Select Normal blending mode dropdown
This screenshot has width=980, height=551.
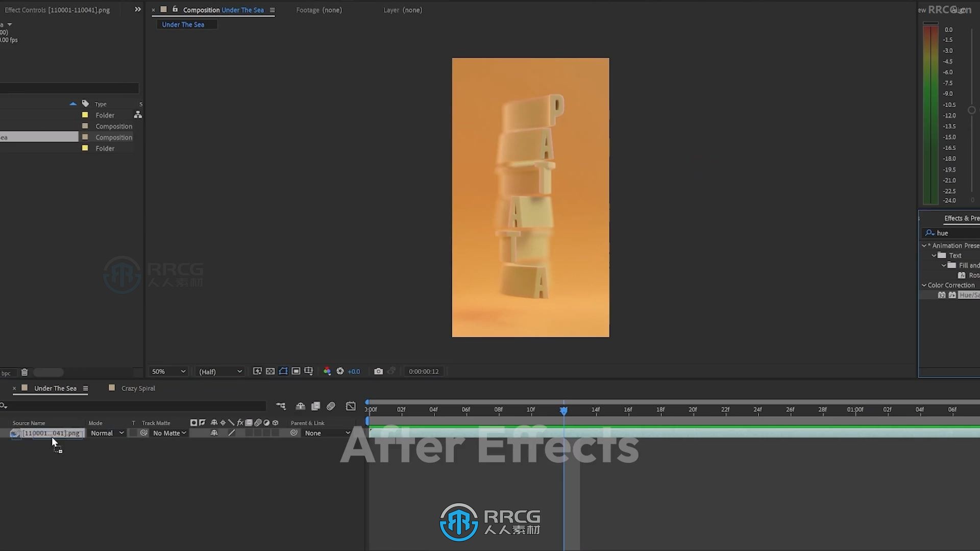coord(105,433)
